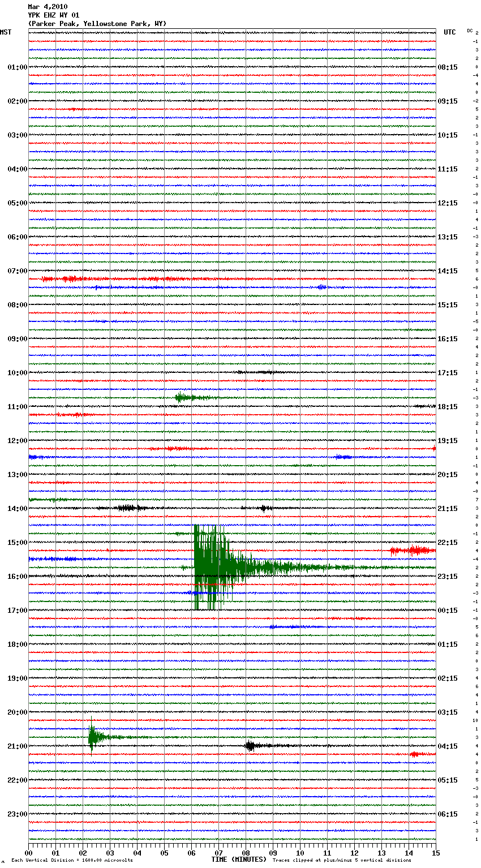Screen dimensions: 481x868
Task: Click the 09:15 UTC time label
Action: coord(448,101)
